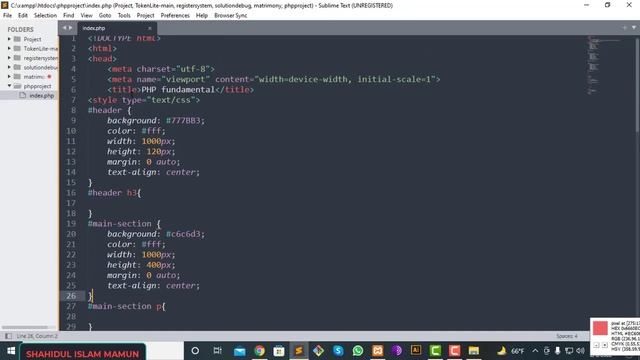
Task: Expand the registersystem folder
Action: click(9, 58)
